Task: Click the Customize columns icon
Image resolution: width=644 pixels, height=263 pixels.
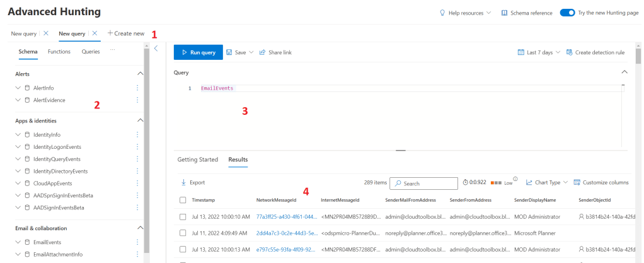Action: tap(577, 182)
